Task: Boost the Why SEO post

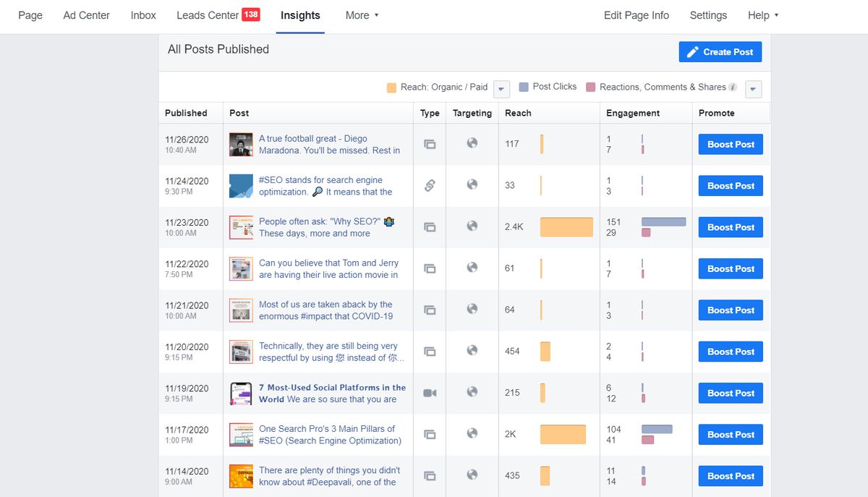Action: (x=731, y=227)
